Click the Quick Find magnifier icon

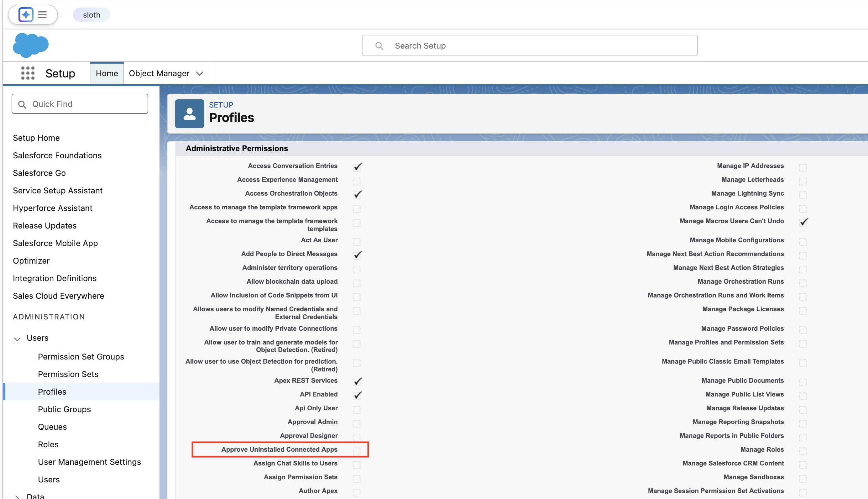22,104
